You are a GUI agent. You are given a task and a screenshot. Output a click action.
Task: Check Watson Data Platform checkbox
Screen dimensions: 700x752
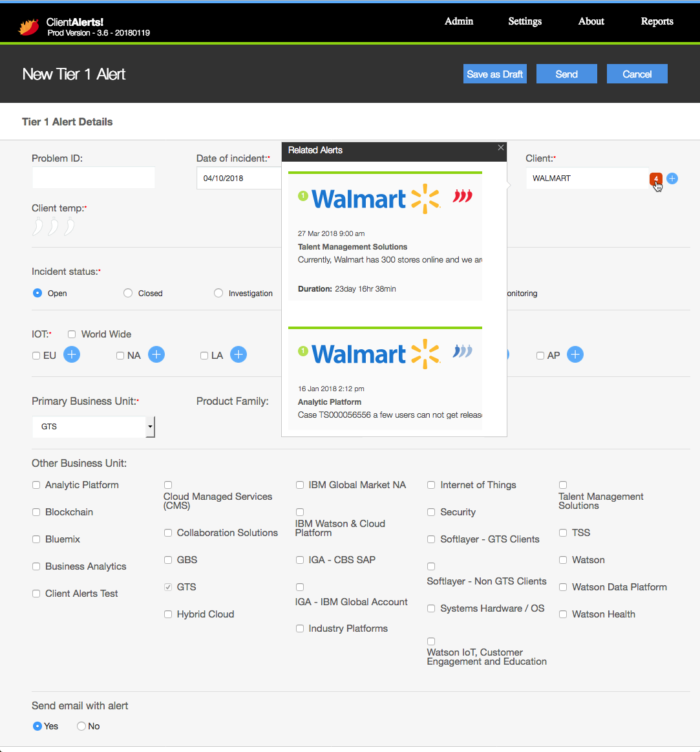tap(563, 587)
